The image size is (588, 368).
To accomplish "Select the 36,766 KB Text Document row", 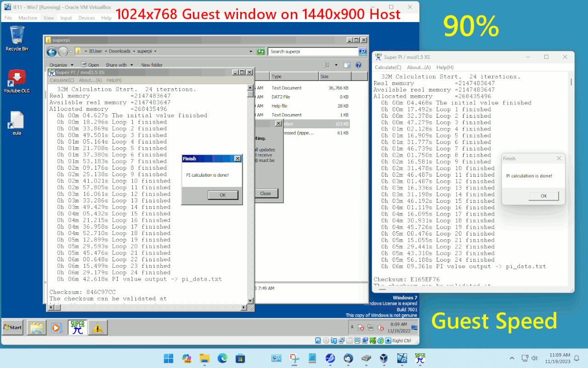I will (x=302, y=88).
